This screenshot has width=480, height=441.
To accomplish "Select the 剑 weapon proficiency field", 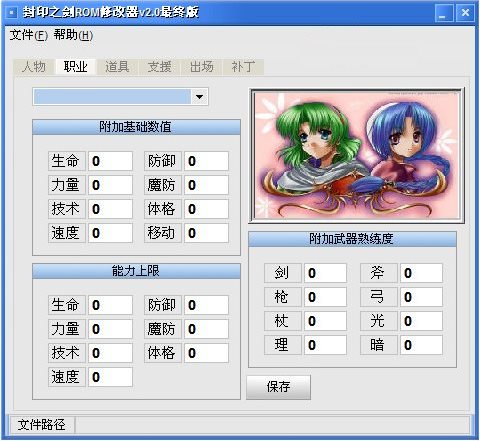I will [325, 273].
